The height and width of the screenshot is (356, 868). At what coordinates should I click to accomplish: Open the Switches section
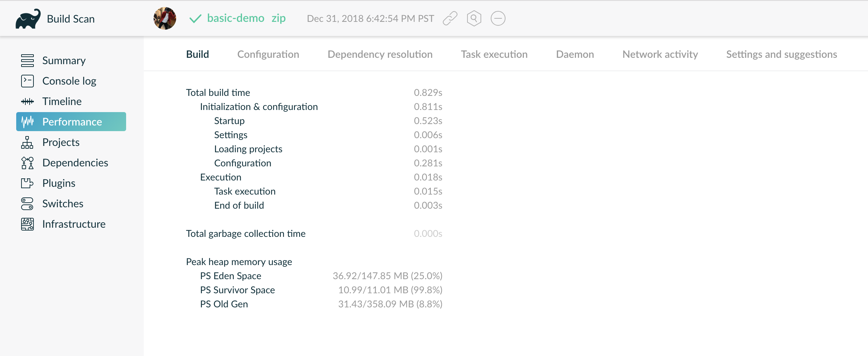click(x=62, y=203)
